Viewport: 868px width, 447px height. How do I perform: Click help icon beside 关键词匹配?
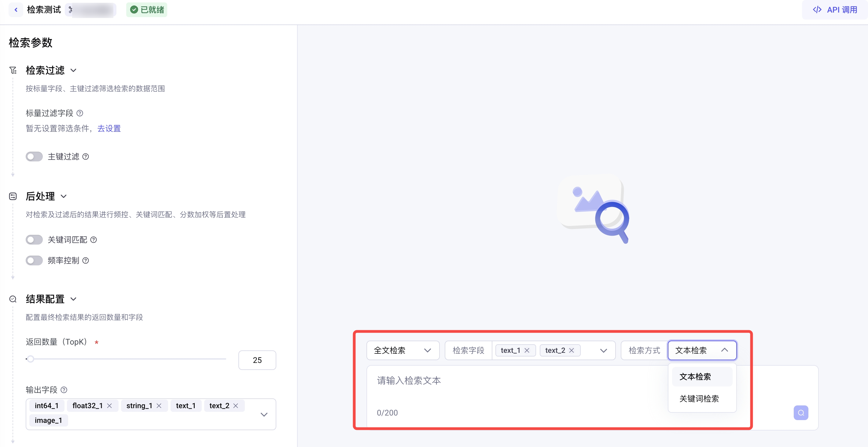[94, 240]
